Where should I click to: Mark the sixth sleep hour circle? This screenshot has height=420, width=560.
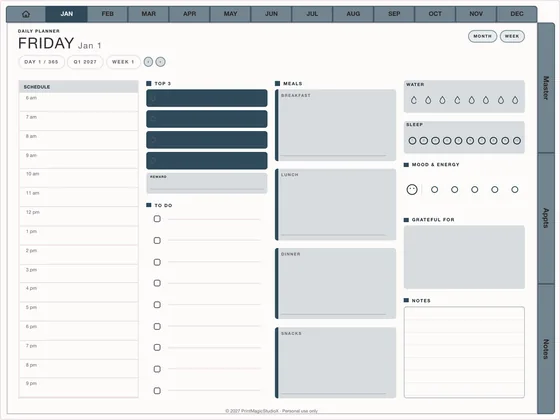click(470, 141)
